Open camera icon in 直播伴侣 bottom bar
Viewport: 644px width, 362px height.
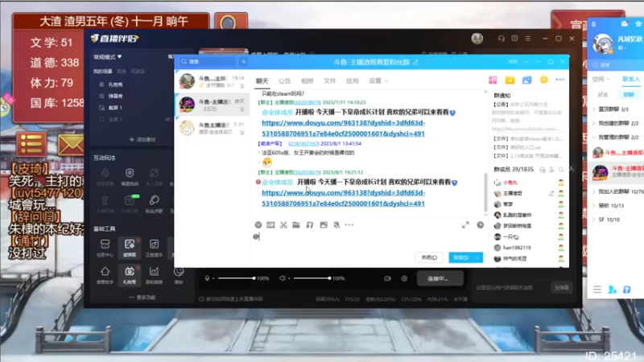(x=387, y=278)
